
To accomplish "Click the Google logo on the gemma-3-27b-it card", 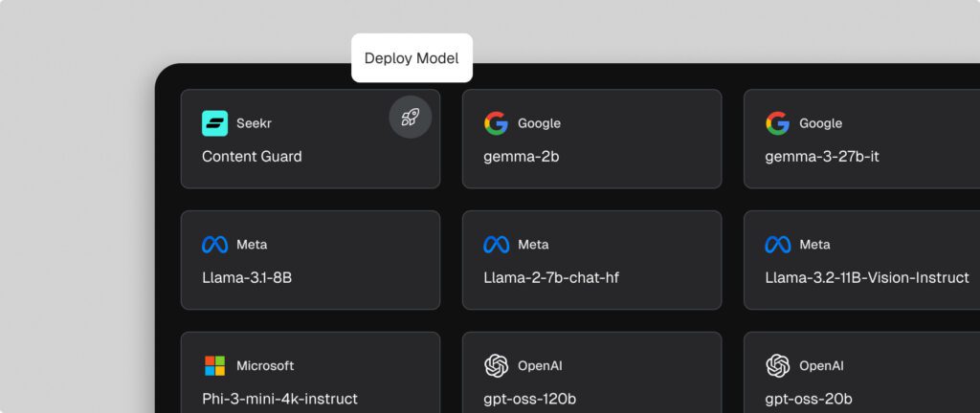I will [x=777, y=123].
